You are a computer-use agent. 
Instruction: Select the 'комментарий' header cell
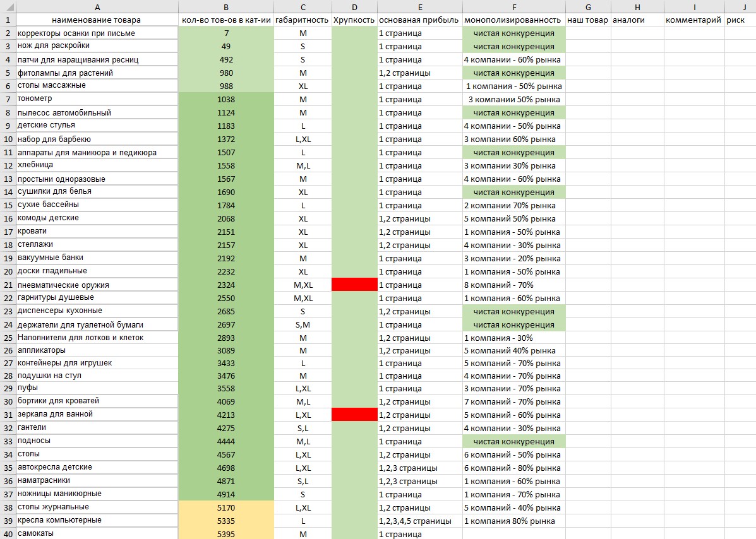click(x=693, y=20)
